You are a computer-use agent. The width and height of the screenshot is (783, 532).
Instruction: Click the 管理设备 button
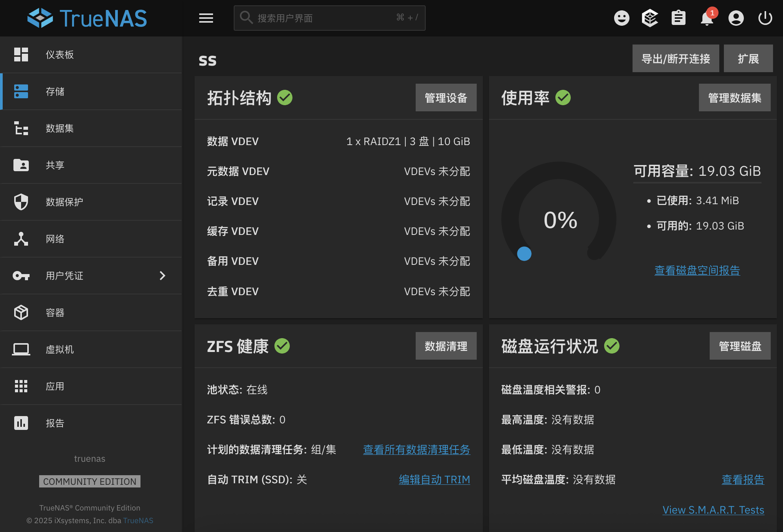pos(446,98)
